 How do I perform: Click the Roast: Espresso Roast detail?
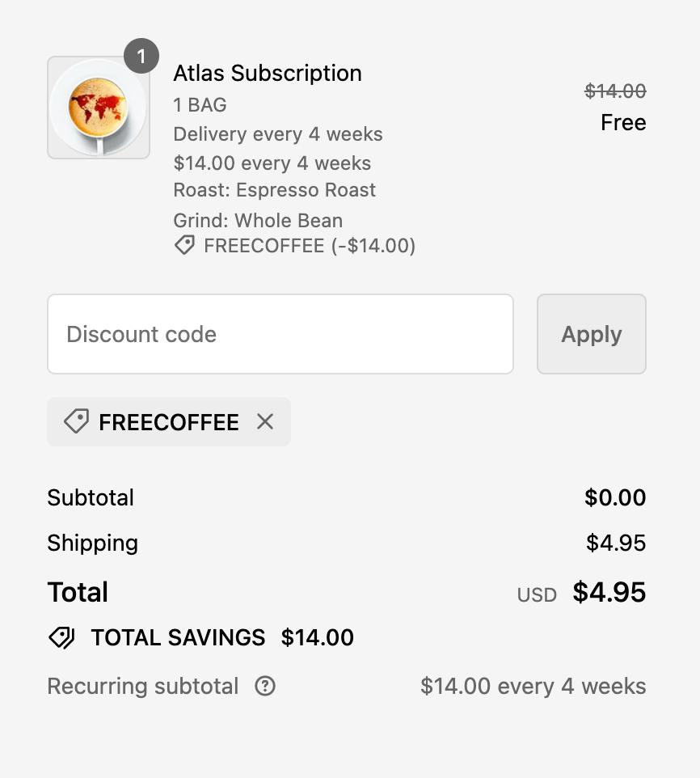pyautogui.click(x=275, y=191)
